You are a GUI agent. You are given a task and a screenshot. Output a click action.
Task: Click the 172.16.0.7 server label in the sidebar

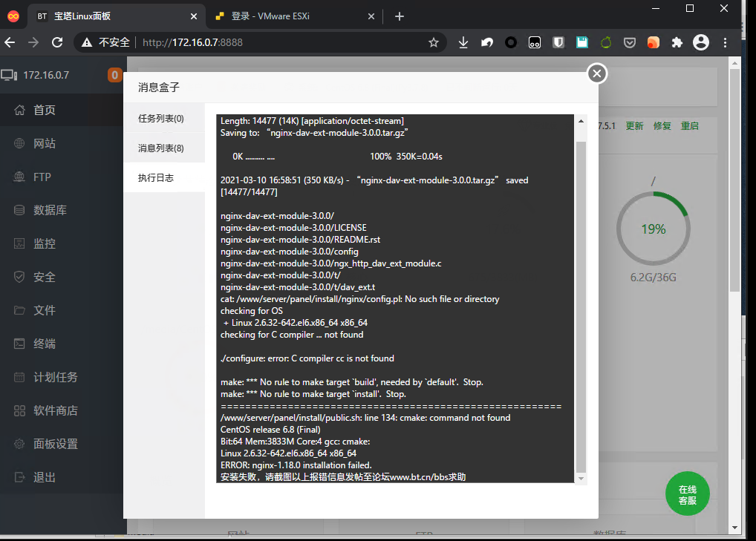tap(46, 75)
